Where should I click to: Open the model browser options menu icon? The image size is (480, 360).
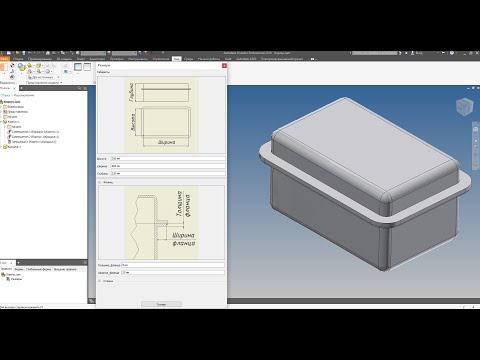click(x=85, y=88)
